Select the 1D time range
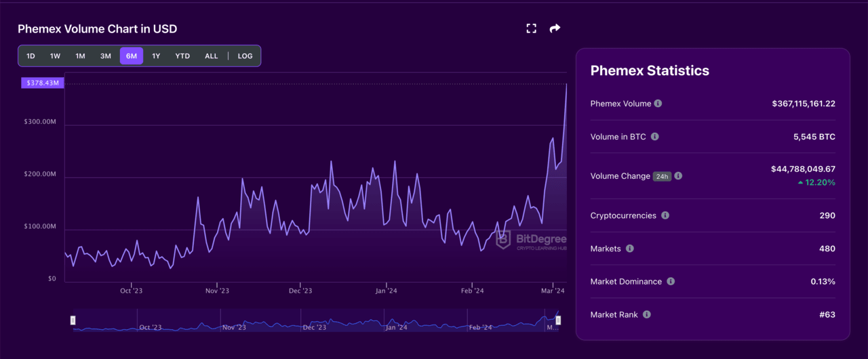The height and width of the screenshot is (359, 868). tap(31, 56)
